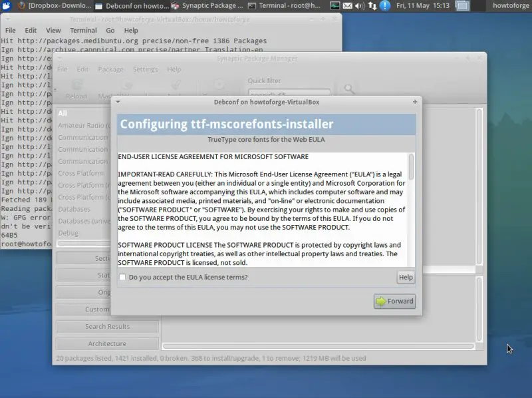532x398 pixels.
Task: Open the Package menu in Synaptic
Action: coord(110,69)
